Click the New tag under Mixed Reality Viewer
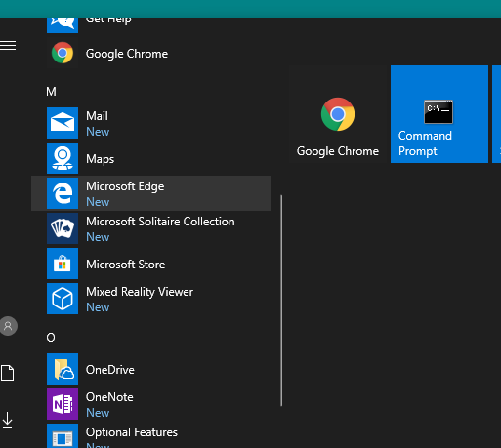501x448 pixels. (x=98, y=307)
